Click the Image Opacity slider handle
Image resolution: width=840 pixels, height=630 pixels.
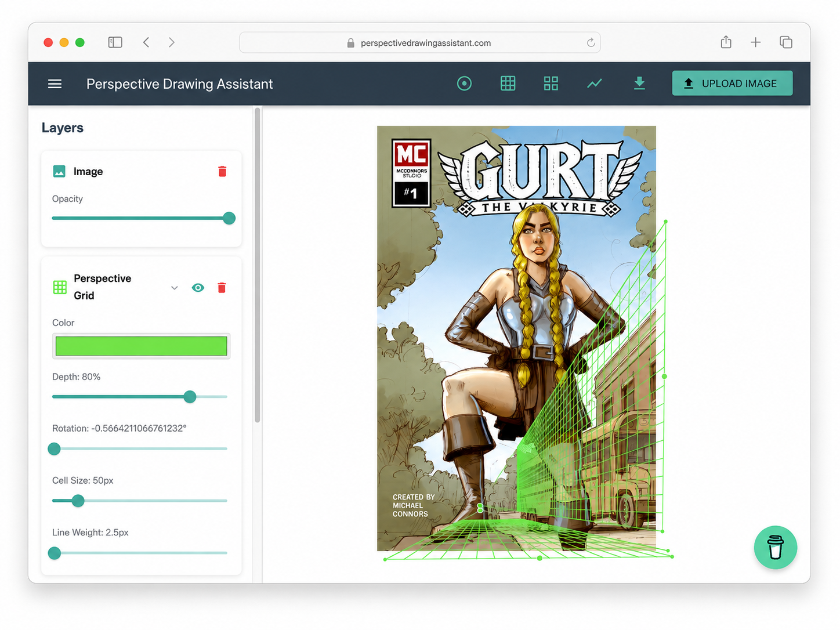click(x=229, y=218)
